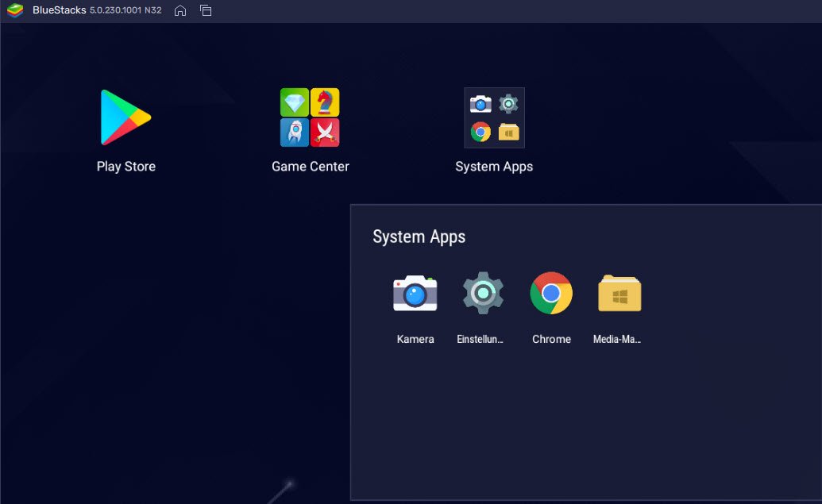Click the Chrome label text
Image resolution: width=822 pixels, height=504 pixels.
(551, 339)
